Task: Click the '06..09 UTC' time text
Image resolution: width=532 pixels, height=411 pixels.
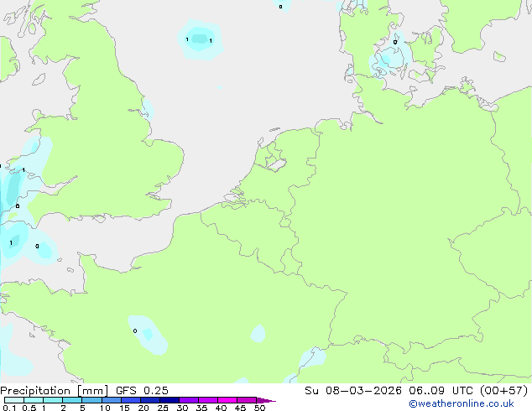Action: 441,391
